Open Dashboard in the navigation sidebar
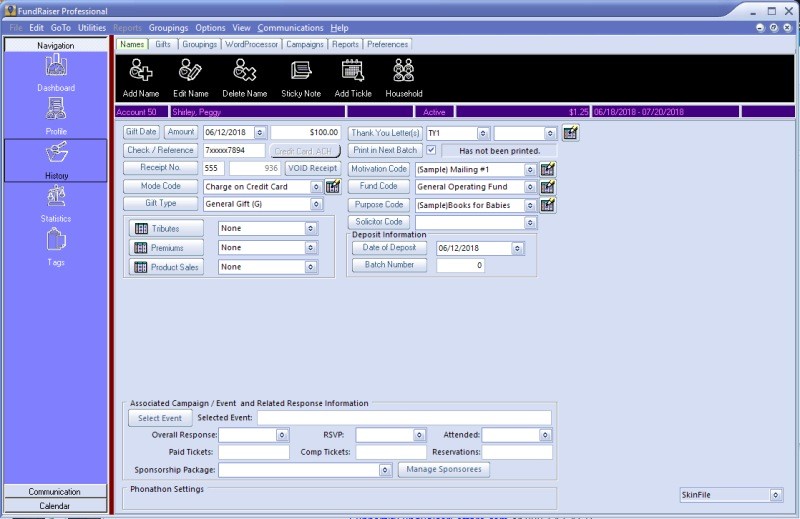This screenshot has height=519, width=800. (x=56, y=67)
